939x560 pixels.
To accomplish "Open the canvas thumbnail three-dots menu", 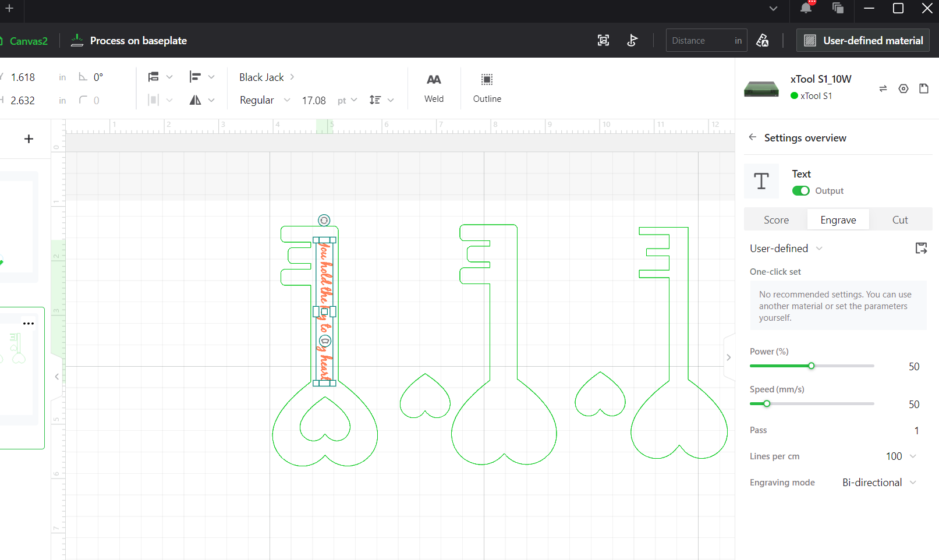I will point(29,323).
